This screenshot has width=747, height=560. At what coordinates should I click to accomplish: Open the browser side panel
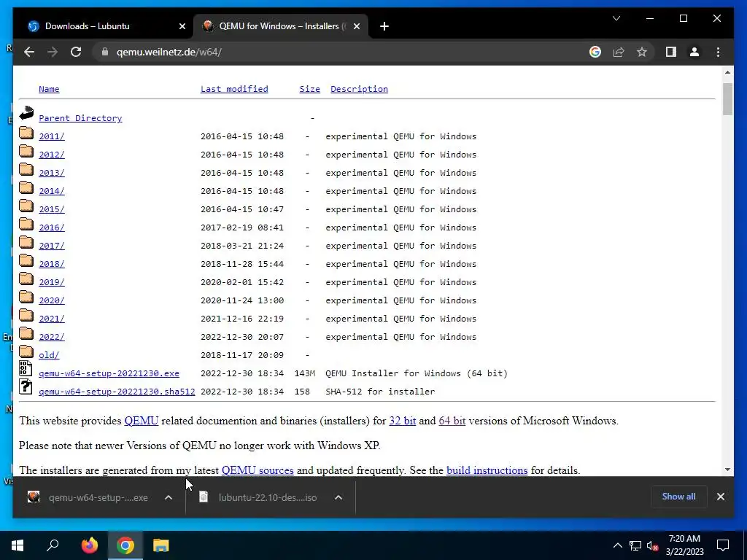(671, 52)
